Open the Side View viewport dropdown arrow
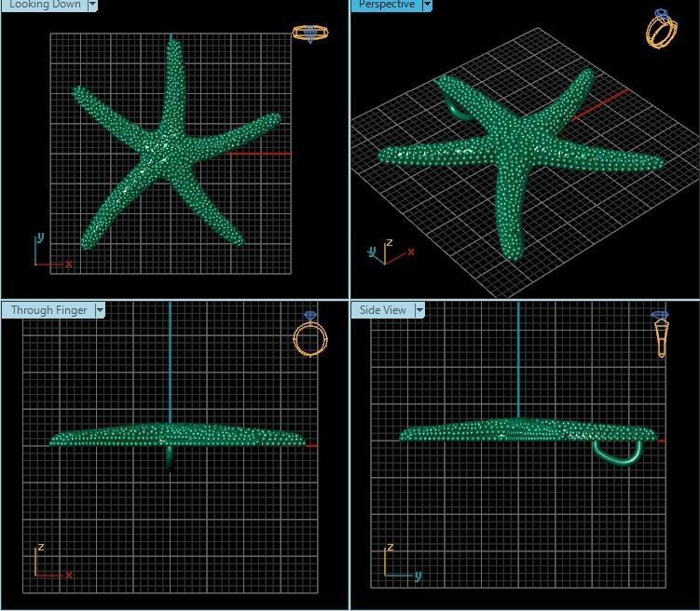This screenshot has width=700, height=611. (419, 309)
